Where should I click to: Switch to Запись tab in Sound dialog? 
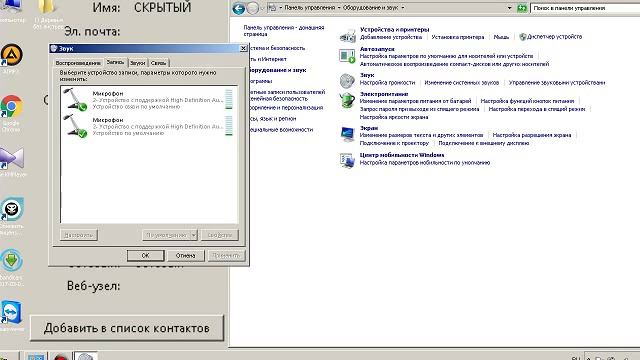tap(115, 62)
